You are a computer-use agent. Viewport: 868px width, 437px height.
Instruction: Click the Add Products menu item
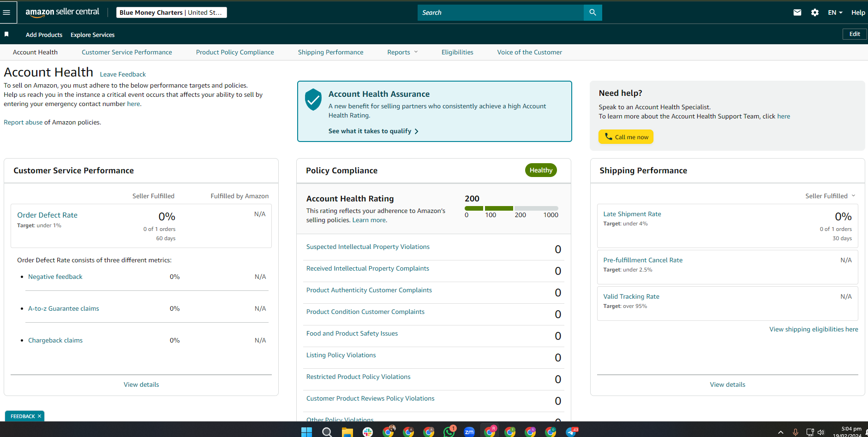tap(44, 35)
